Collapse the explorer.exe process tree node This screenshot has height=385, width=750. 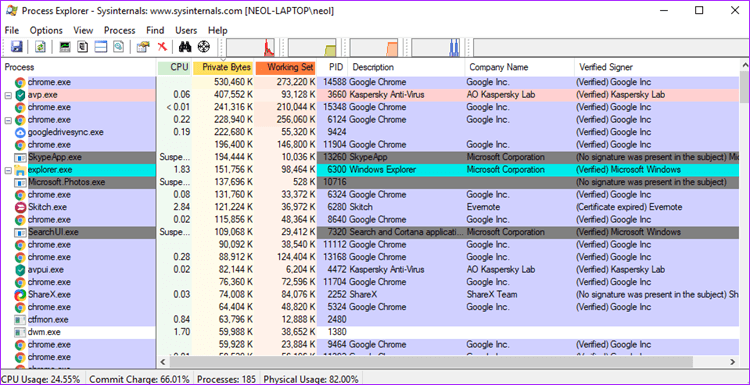(8, 170)
